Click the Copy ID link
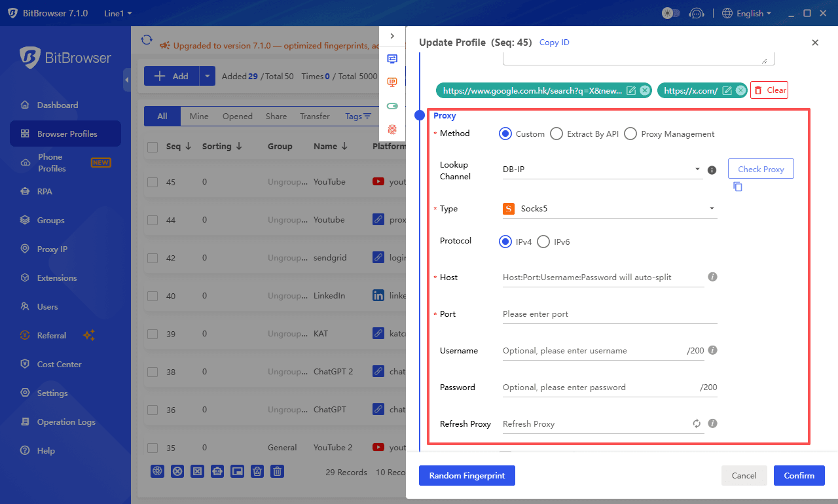838x504 pixels. point(554,43)
